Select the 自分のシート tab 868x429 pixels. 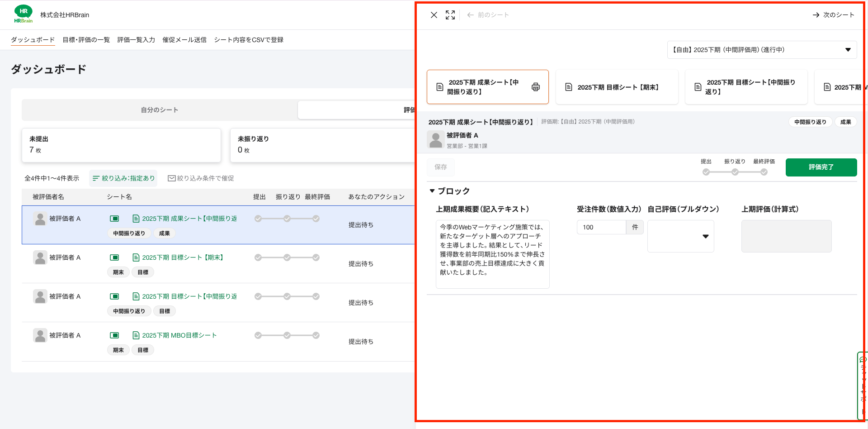coord(160,110)
